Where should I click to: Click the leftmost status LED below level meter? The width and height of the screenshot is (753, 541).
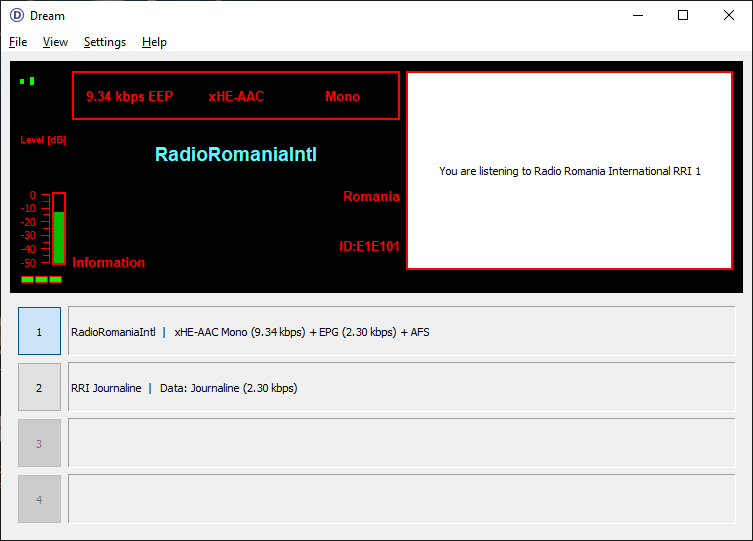pos(27,279)
